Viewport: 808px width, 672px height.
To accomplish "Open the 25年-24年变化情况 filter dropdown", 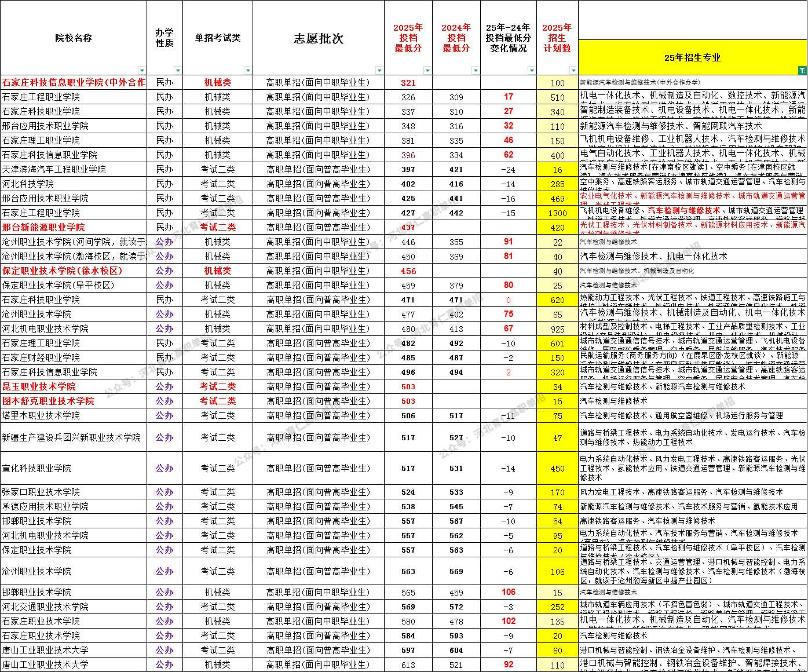I will click(532, 71).
